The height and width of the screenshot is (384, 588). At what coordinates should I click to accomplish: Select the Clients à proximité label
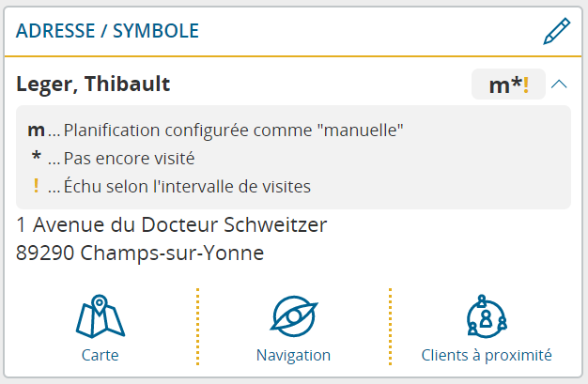click(x=487, y=355)
